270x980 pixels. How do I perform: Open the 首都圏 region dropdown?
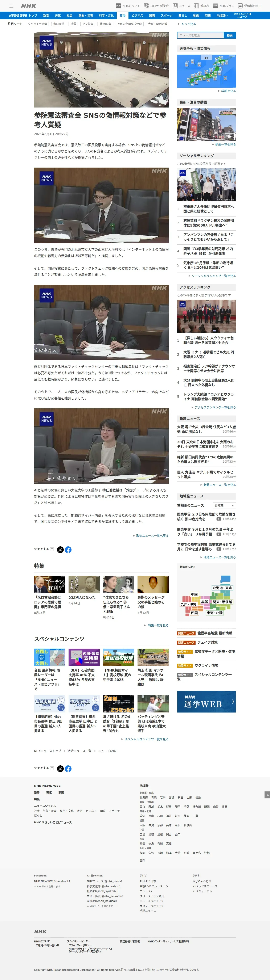tap(224, 506)
